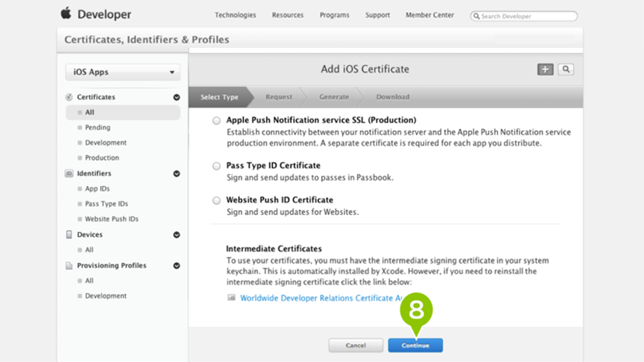Select Production under Certificates
The height and width of the screenshot is (362, 644).
(x=102, y=158)
